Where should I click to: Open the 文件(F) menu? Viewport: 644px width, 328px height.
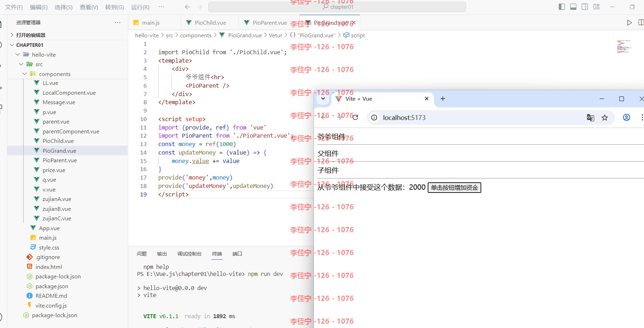[14, 7]
